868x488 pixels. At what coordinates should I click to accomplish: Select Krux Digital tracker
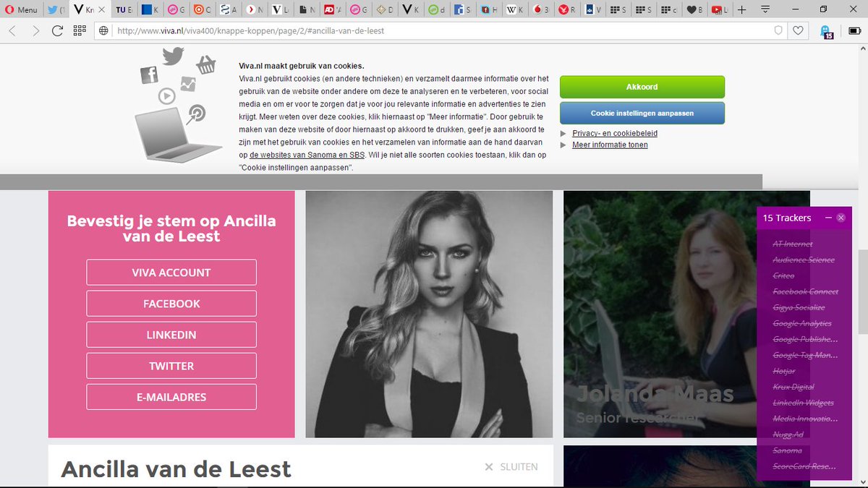coord(793,388)
